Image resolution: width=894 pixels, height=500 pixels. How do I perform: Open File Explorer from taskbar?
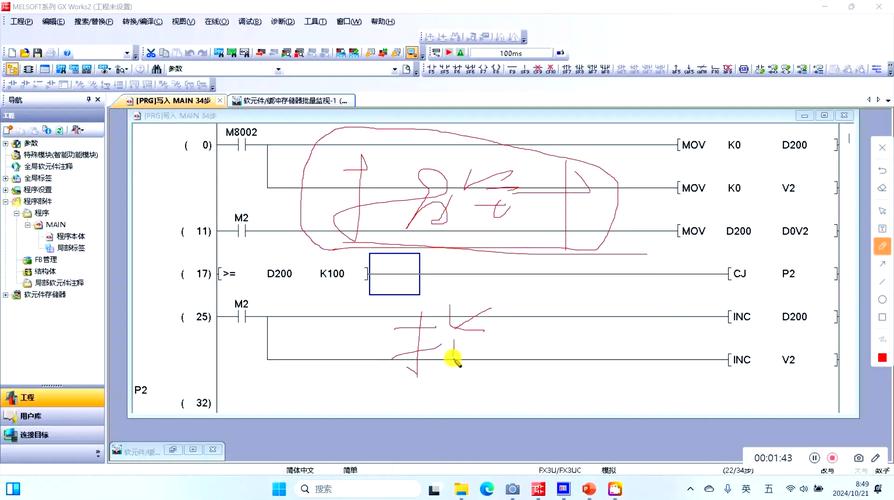click(x=461, y=489)
